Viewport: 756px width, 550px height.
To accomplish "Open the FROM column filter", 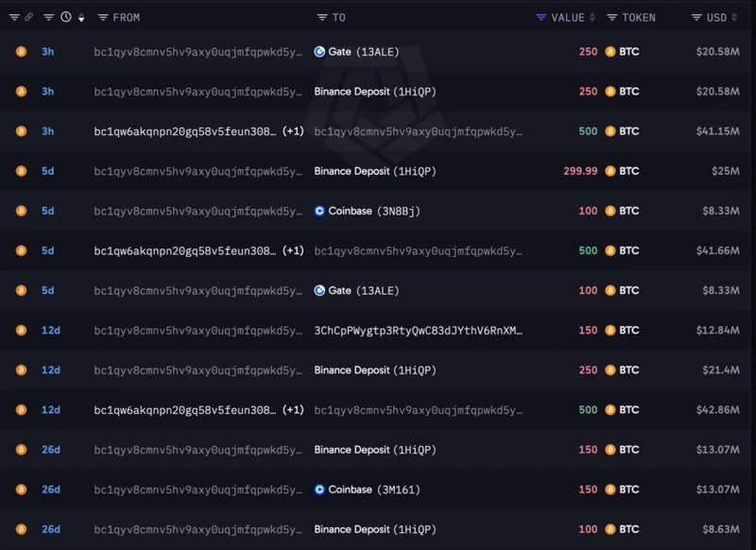I will coord(103,18).
